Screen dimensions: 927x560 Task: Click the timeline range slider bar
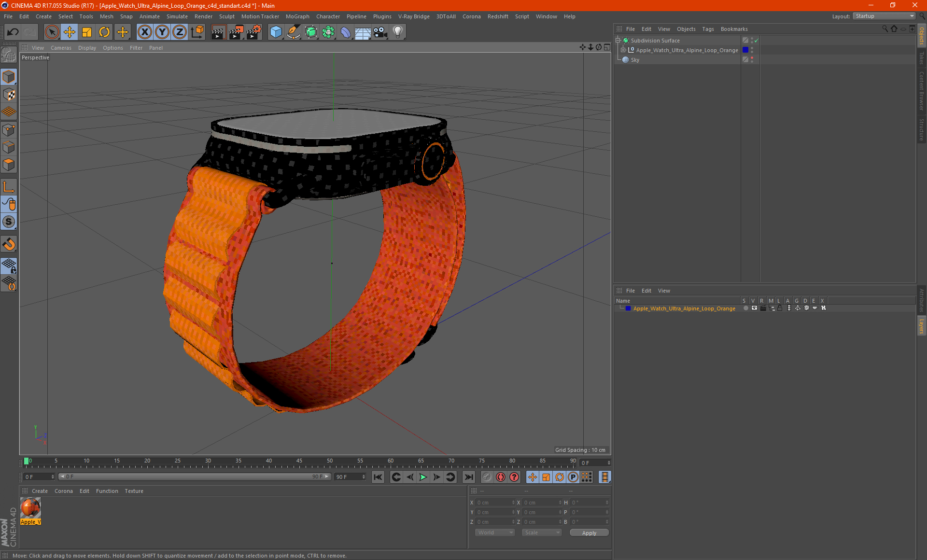[x=195, y=476]
